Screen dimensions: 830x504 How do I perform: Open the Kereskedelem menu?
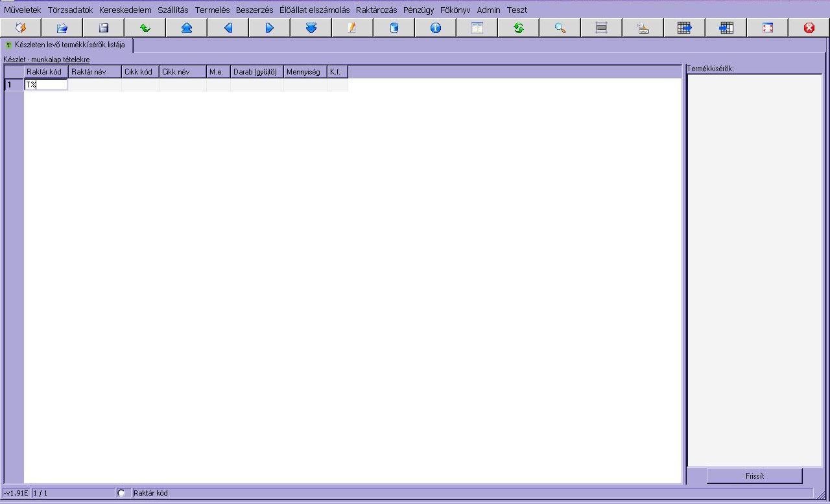[125, 10]
